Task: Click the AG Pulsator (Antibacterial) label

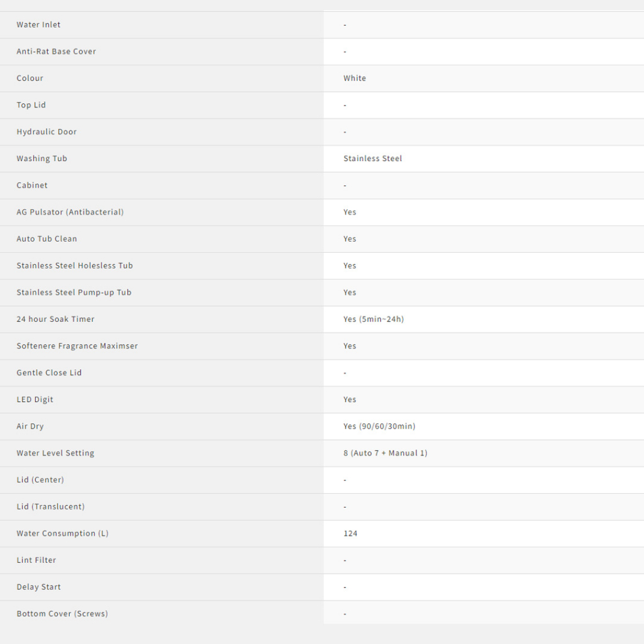Action: 70,212
